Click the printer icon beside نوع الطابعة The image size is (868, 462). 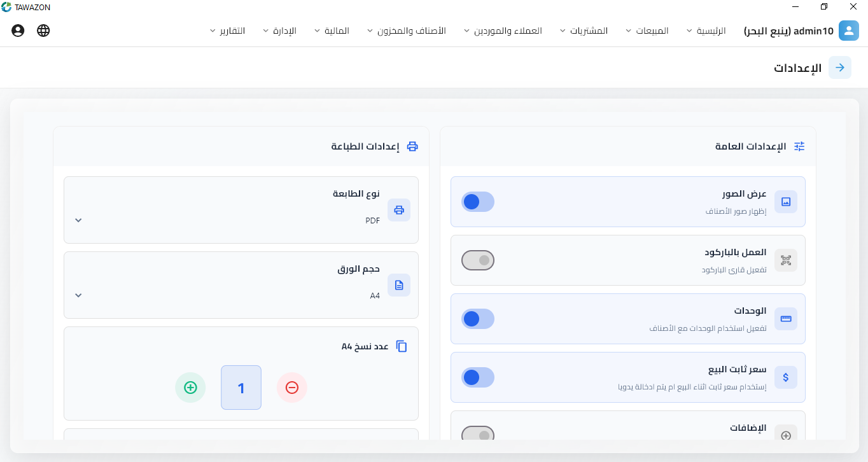coord(399,209)
